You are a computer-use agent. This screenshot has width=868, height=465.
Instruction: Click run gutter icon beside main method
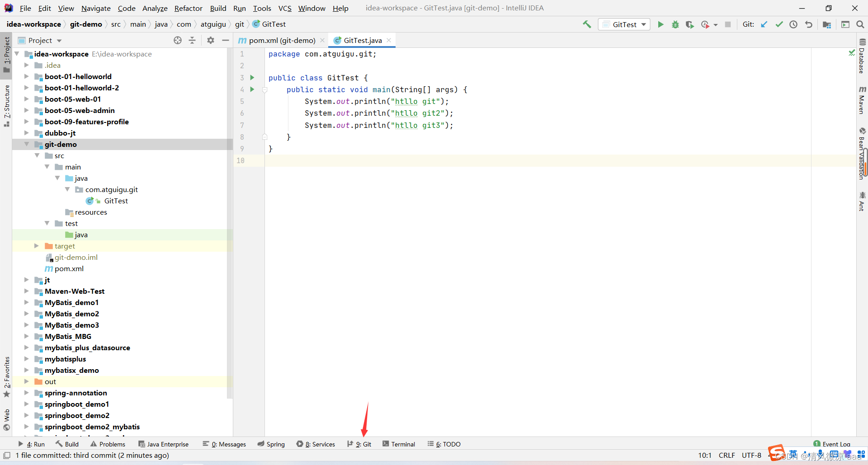252,89
